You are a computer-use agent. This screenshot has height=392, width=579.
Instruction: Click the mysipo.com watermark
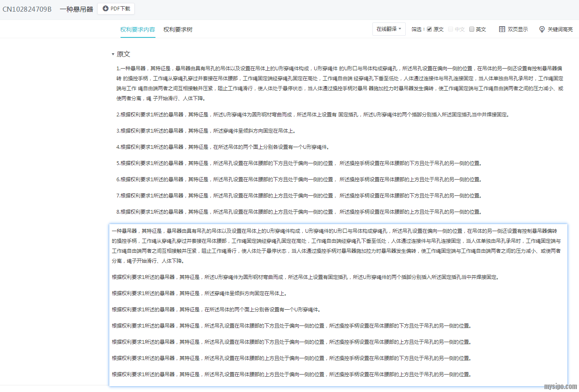560,387
